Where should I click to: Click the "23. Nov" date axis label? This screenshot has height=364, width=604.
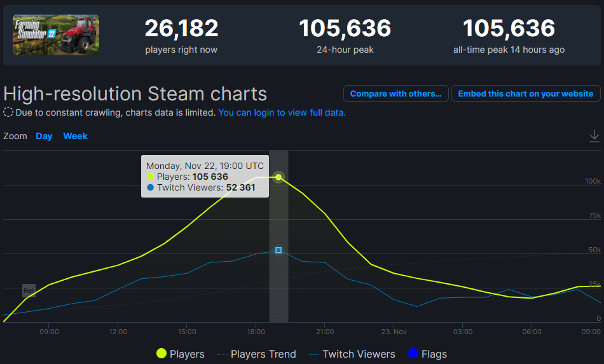[x=394, y=332]
